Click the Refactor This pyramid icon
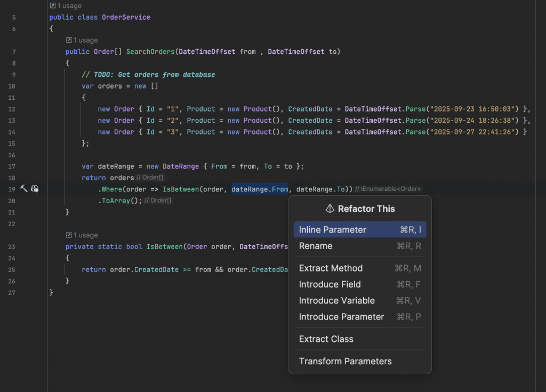Image resolution: width=546 pixels, height=392 pixels. click(330, 209)
